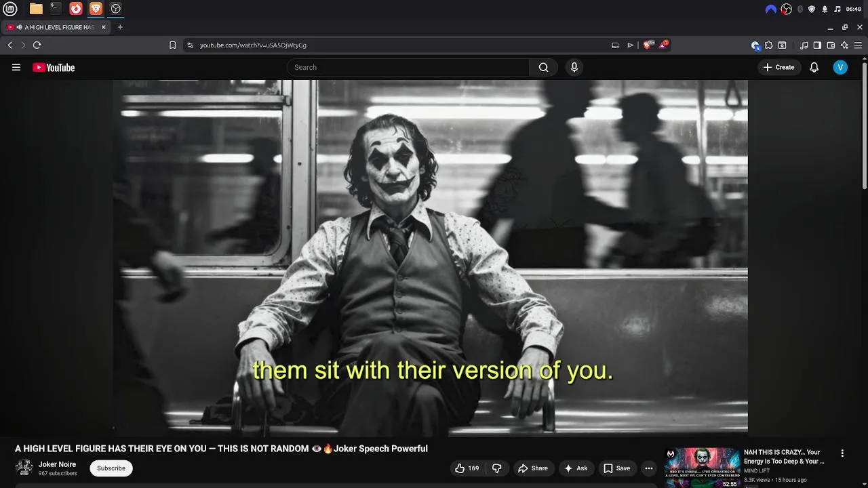The width and height of the screenshot is (868, 488).
Task: Click the Brave browser panel icon
Action: (96, 9)
